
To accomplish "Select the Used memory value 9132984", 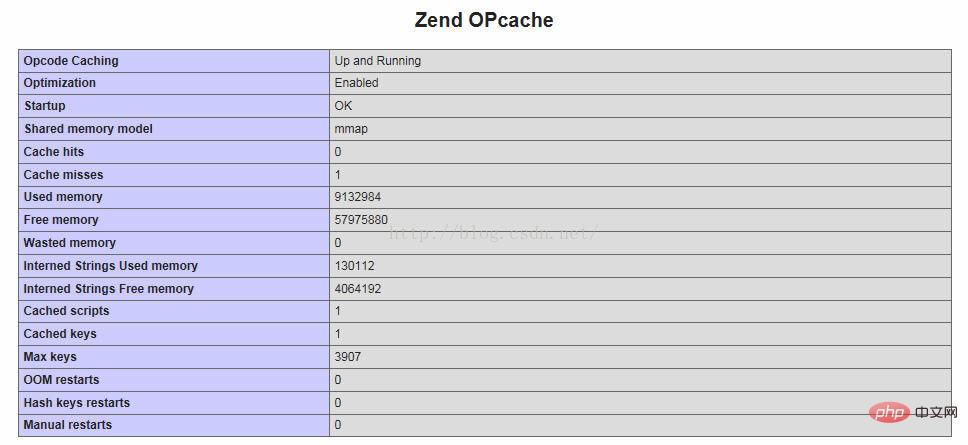I will click(358, 197).
